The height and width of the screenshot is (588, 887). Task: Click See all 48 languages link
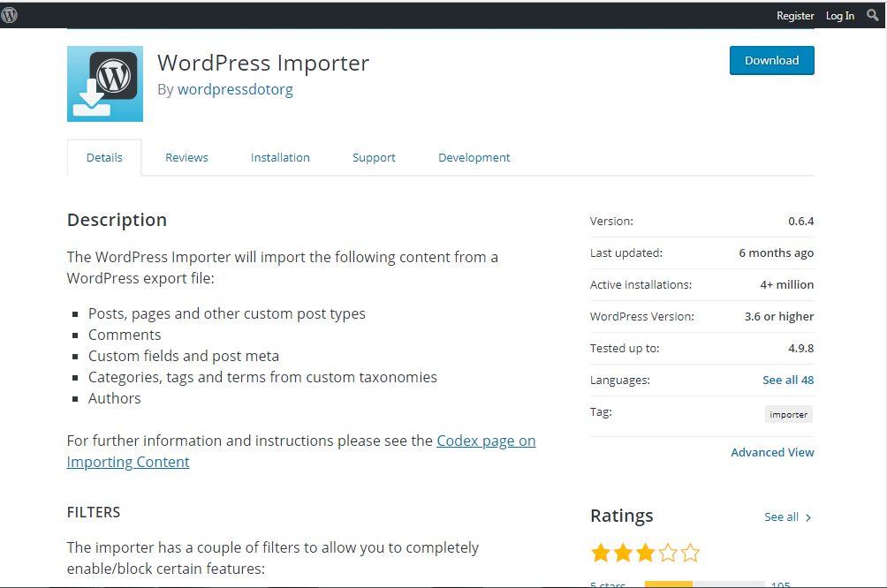788,380
